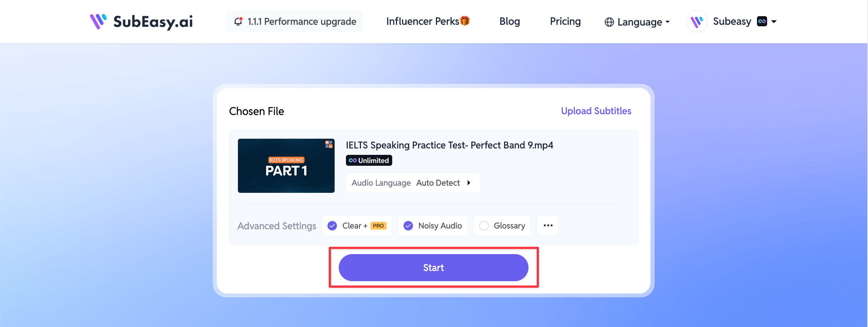Click the Start button
868x327 pixels.
pos(434,268)
